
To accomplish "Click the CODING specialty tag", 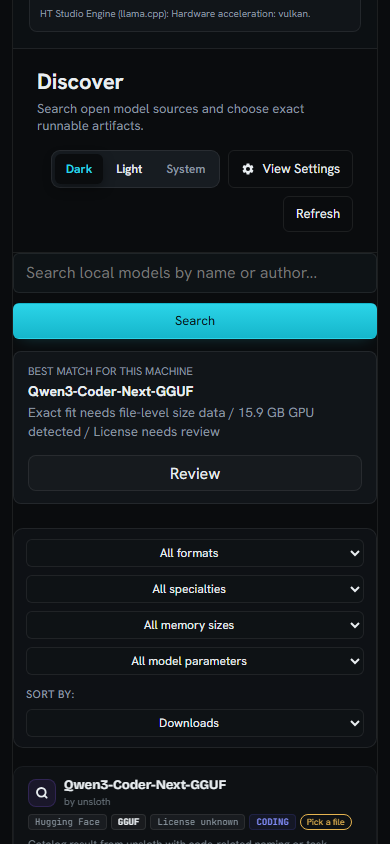I will pos(272,822).
